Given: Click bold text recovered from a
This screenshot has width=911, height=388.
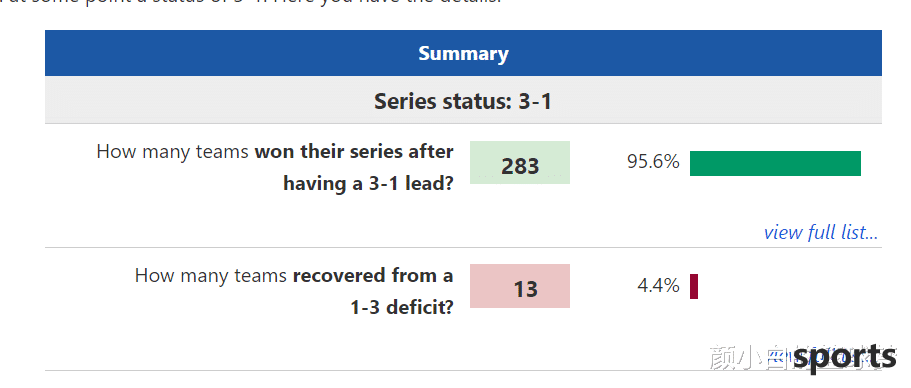Looking at the screenshot, I should 373,275.
